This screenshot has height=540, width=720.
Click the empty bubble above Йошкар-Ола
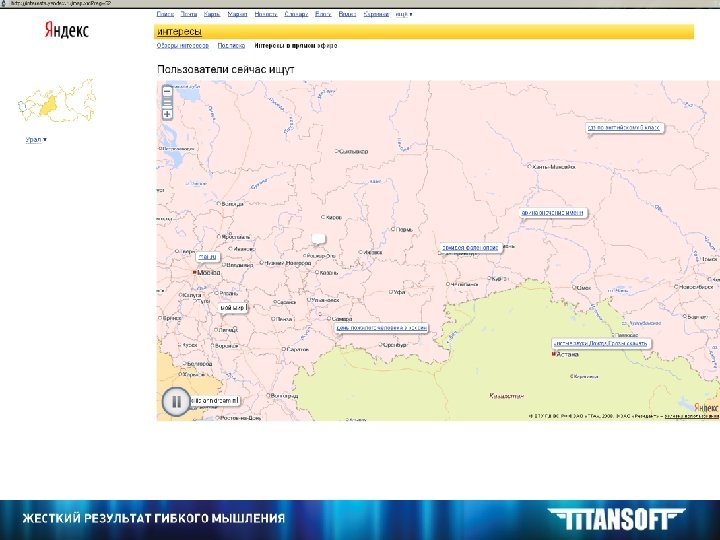click(319, 239)
